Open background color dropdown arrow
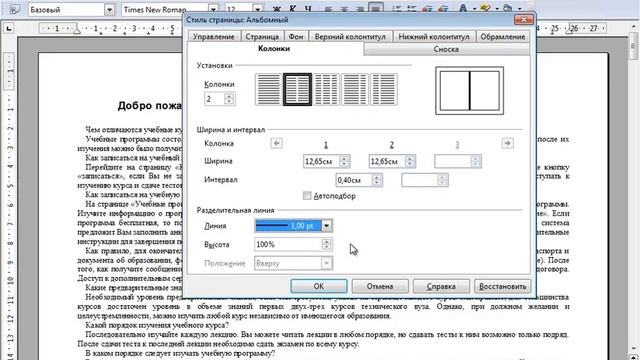 pos(519,9)
